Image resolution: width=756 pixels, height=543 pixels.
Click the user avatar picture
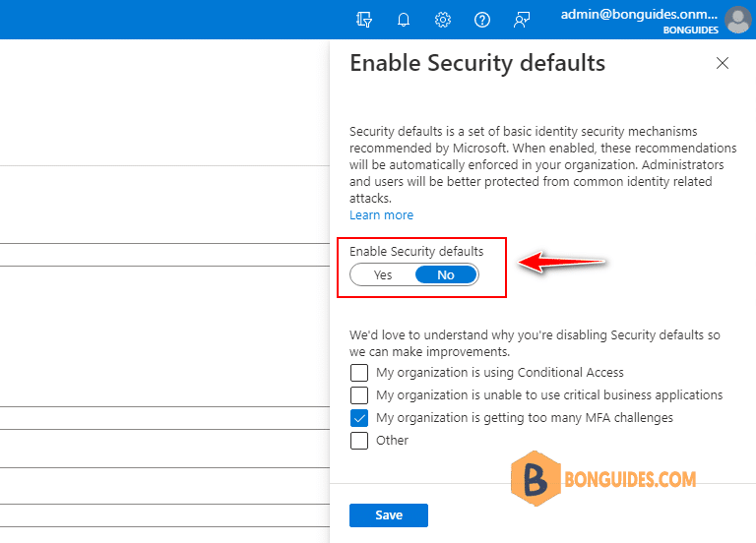[737, 20]
